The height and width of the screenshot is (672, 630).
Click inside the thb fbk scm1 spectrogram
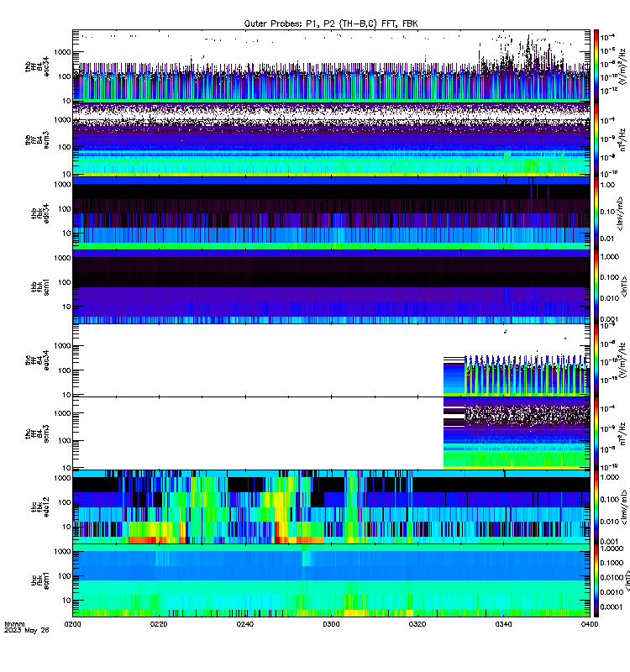point(331,286)
